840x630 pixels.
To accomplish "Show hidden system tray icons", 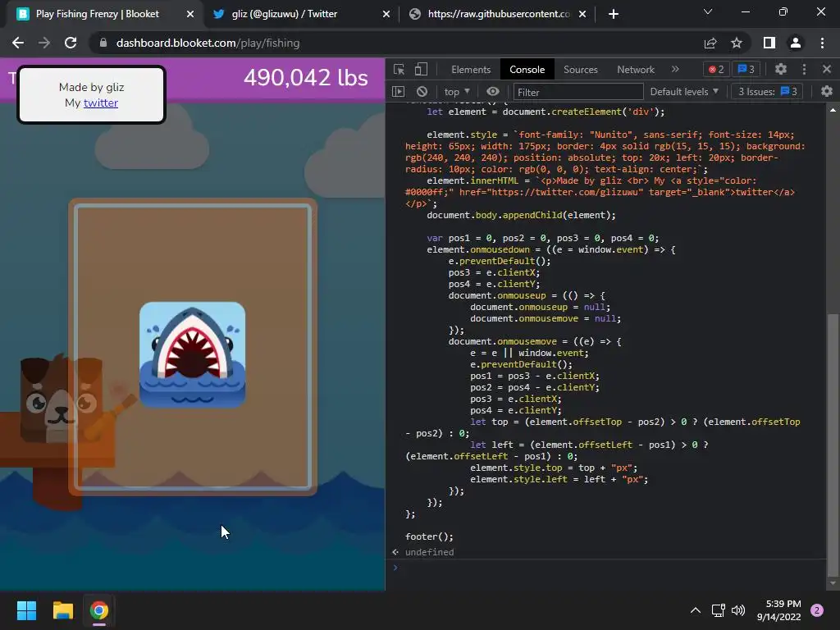I will tap(696, 610).
